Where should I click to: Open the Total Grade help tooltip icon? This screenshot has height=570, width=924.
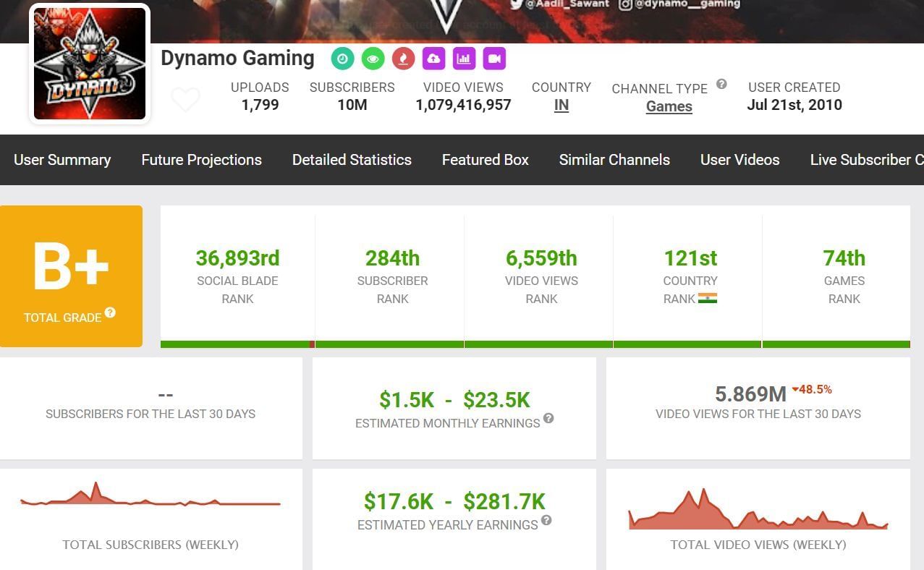click(110, 312)
